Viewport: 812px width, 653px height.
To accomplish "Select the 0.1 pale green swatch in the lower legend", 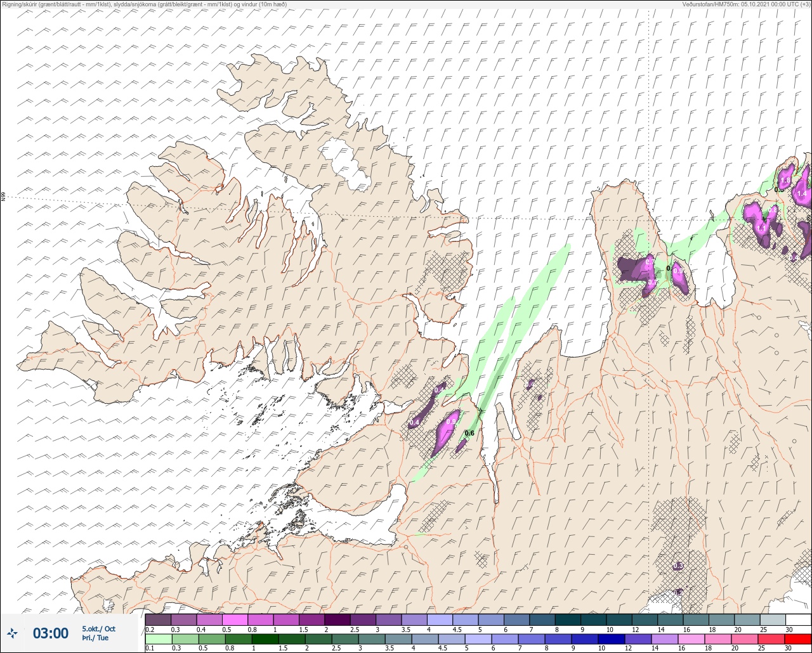I will pyautogui.click(x=158, y=638).
